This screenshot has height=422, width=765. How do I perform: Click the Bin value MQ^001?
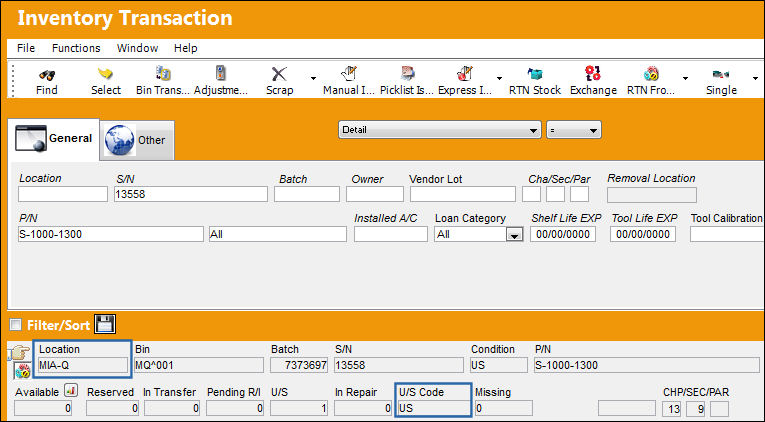199,365
